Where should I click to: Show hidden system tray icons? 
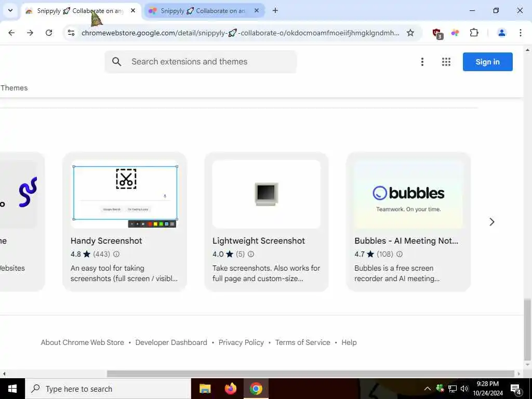tap(427, 389)
